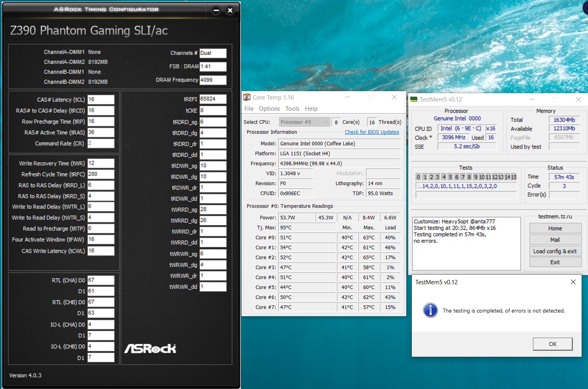Select the Command Rate (CR) field
The width and height of the screenshot is (588, 389).
(101, 143)
